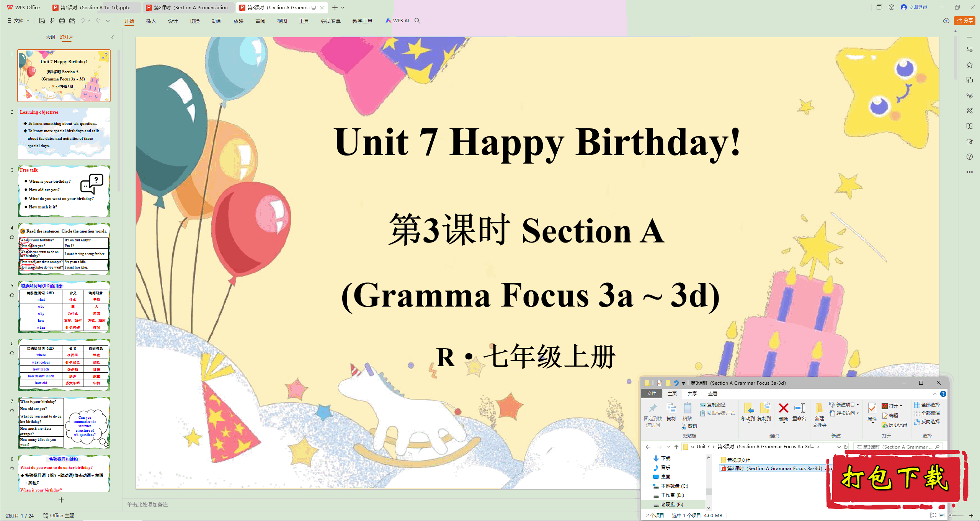Viewport: 980px width, 521px height.
Task: Click the undo arrow in WPS toolbar
Action: pos(82,21)
